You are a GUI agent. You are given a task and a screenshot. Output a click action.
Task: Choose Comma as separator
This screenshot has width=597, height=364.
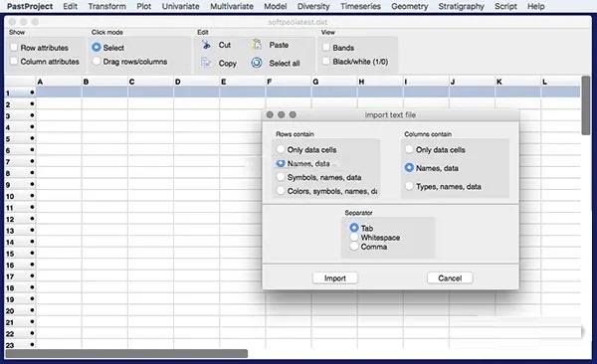354,247
